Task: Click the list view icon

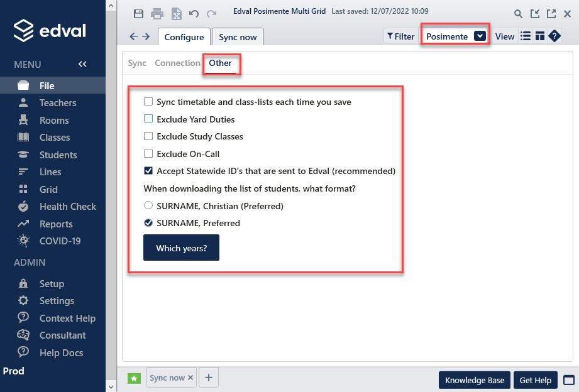Action: click(526, 36)
